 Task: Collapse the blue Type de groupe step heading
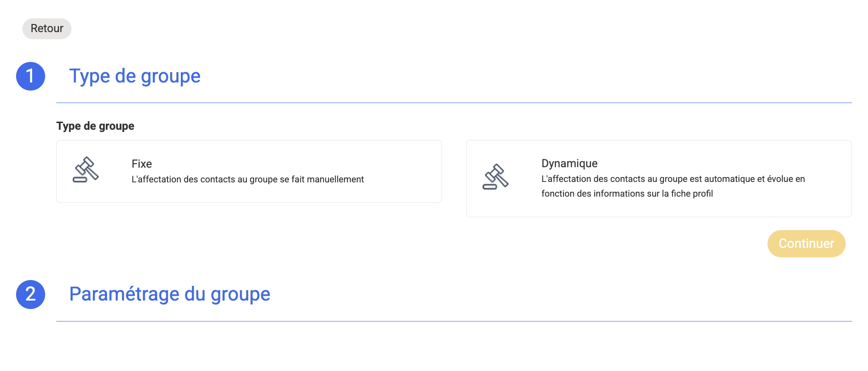pos(135,76)
